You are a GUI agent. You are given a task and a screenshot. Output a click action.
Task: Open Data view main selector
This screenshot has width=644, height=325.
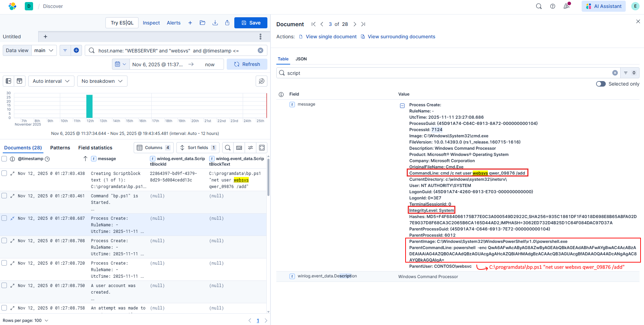tap(44, 50)
